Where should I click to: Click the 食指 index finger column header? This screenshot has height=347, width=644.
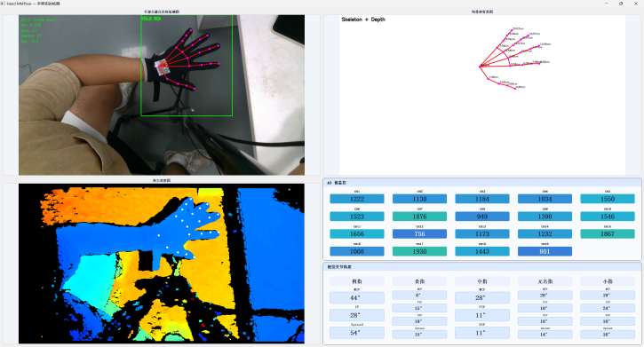coord(419,281)
